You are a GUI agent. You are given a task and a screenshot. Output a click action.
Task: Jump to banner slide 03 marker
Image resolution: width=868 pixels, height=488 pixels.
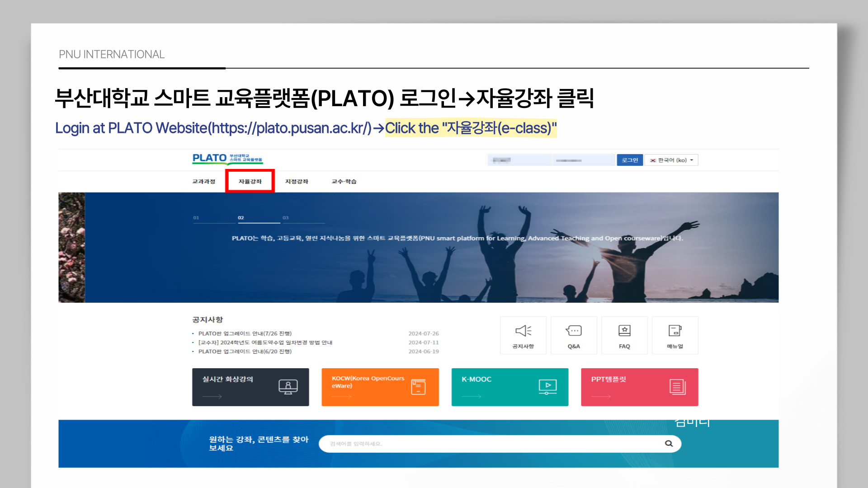click(286, 218)
